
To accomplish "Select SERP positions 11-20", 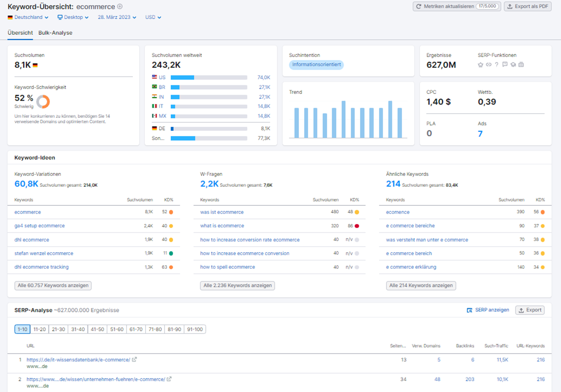I will click(x=39, y=329).
